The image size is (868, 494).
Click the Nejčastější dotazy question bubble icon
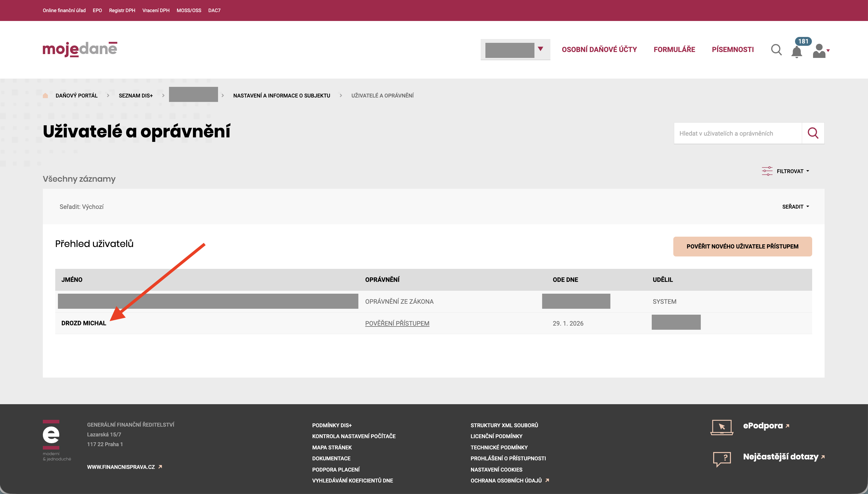pos(721,458)
